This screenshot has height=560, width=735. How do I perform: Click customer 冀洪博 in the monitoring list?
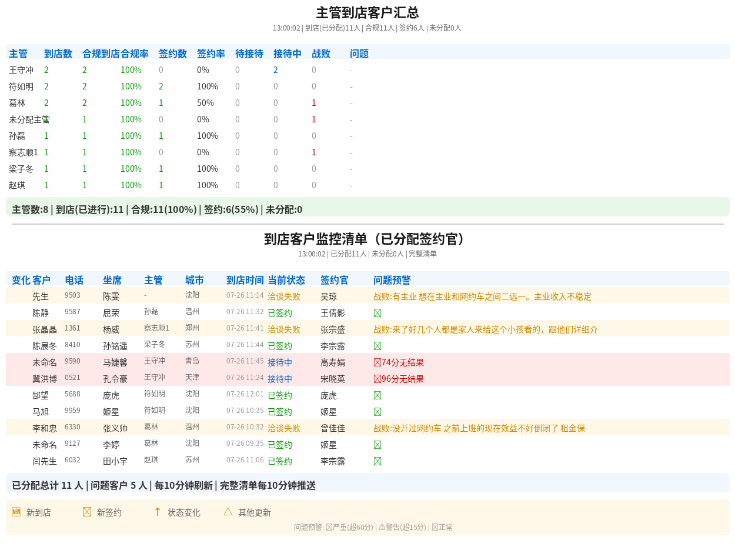[45, 379]
